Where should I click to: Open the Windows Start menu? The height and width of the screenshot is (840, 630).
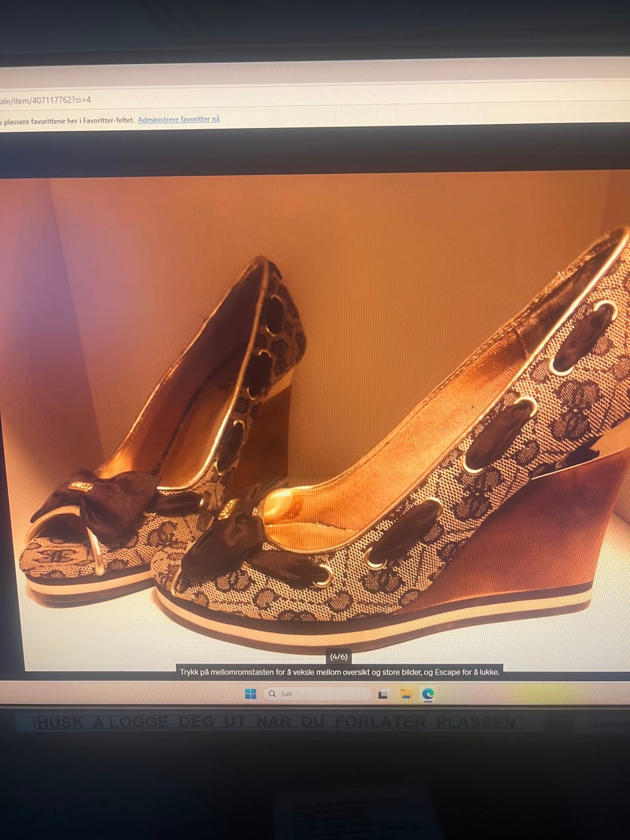[250, 694]
